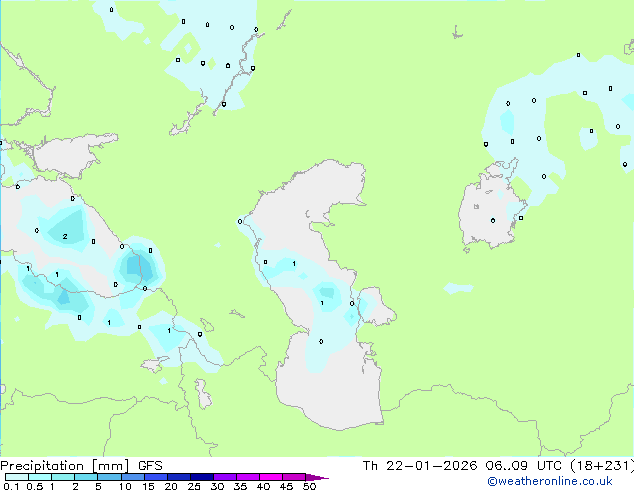Click the purple arrow tip above 50
634x490 pixels.
[x=316, y=477]
